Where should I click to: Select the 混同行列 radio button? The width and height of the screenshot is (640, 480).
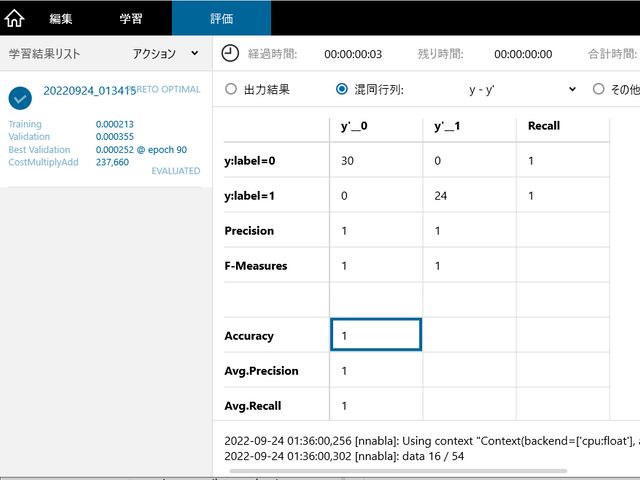click(342, 89)
